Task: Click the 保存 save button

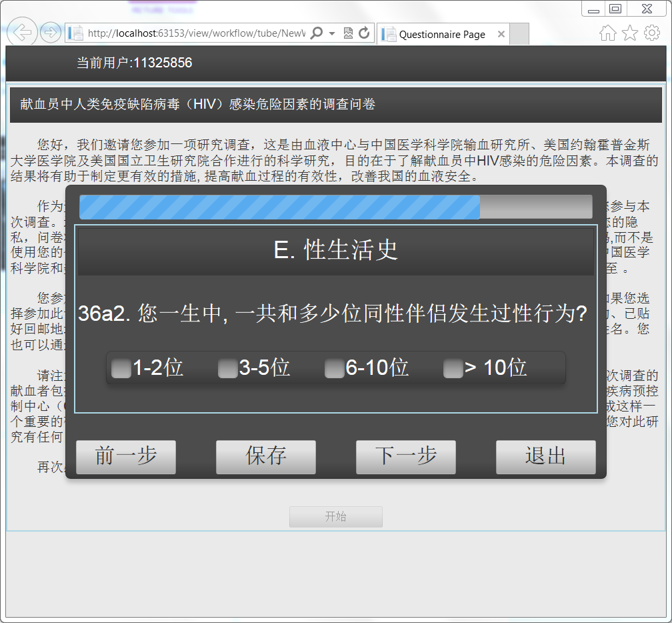Action: click(266, 457)
